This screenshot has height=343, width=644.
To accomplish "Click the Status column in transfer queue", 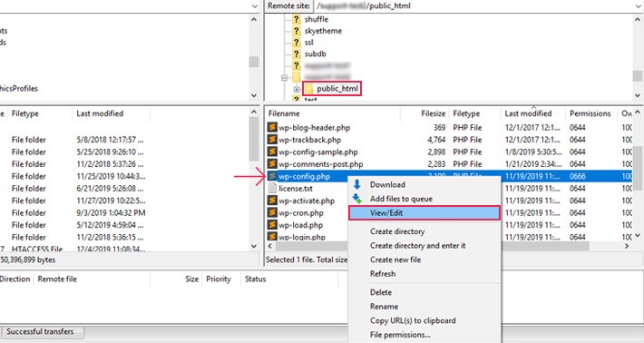I will pos(255,279).
